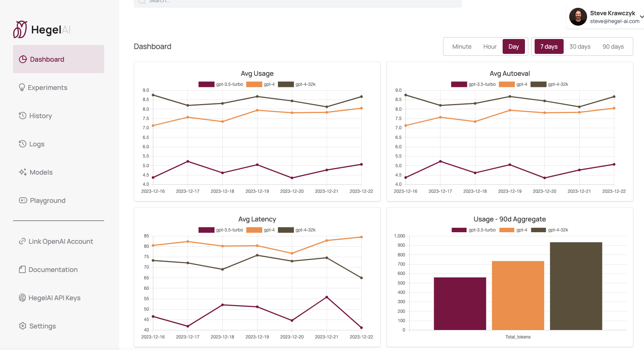Click the Playground gamepad icon

point(23,200)
